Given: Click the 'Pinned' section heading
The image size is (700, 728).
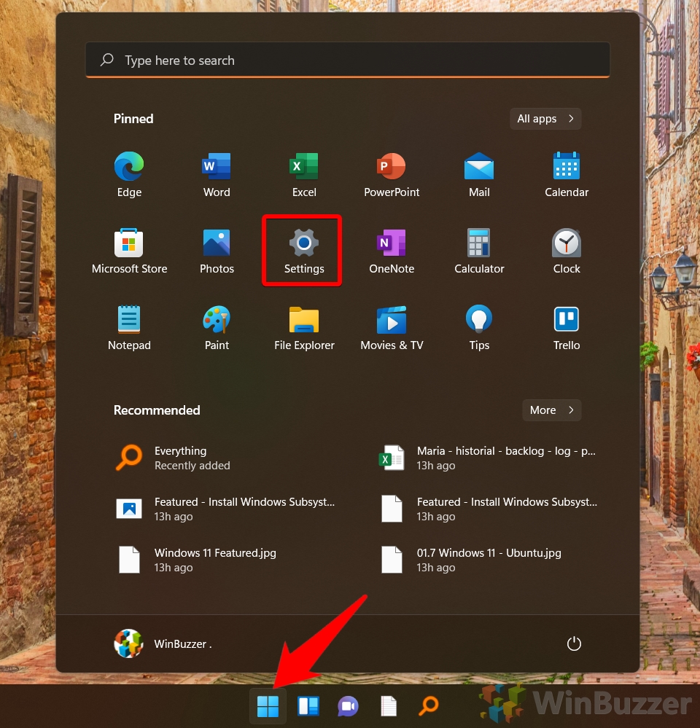Looking at the screenshot, I should pos(133,119).
